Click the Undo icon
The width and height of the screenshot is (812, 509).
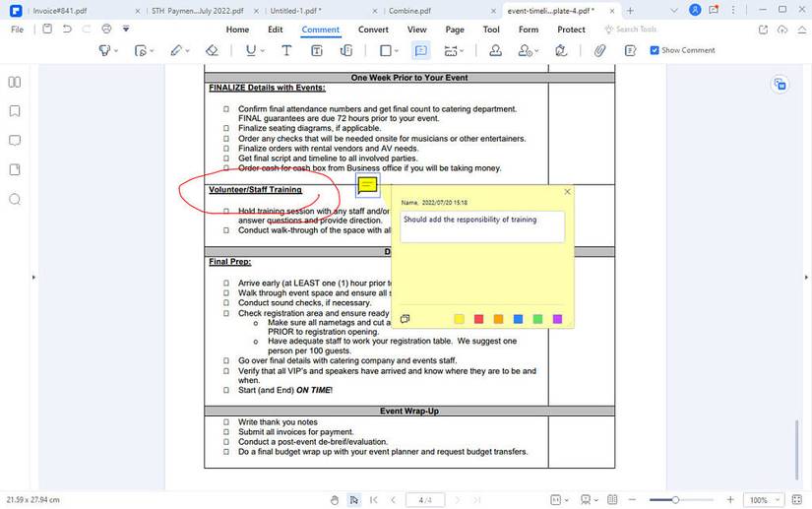(67, 29)
